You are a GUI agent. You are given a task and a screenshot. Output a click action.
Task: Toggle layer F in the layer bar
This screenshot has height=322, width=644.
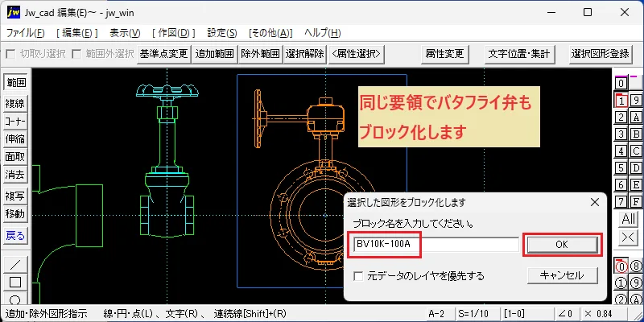(x=636, y=202)
